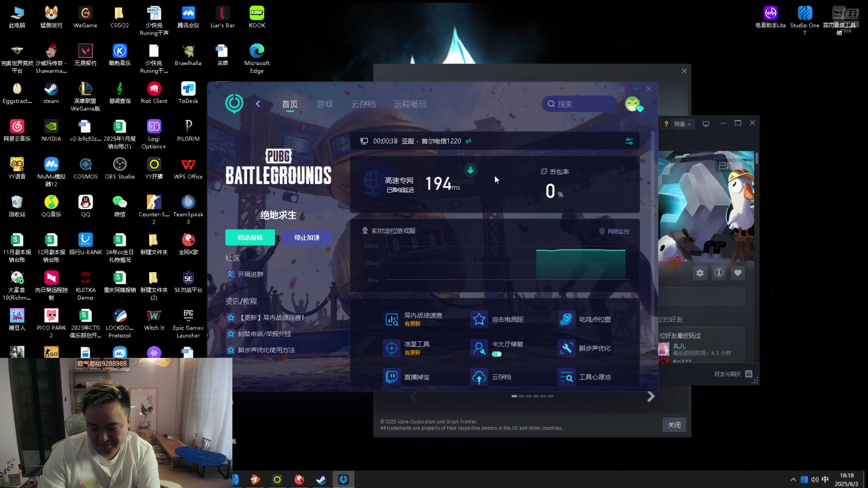Image resolution: width=868 pixels, height=488 pixels.
Task: Click the Steam friends panel scrollbar
Action: (x=756, y=158)
